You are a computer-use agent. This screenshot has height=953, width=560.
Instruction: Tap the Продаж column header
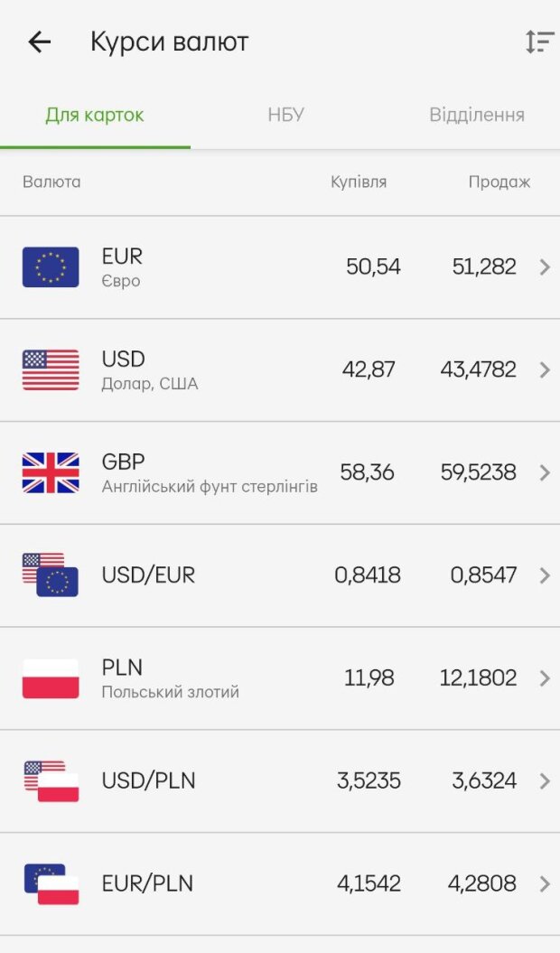pyautogui.click(x=499, y=182)
